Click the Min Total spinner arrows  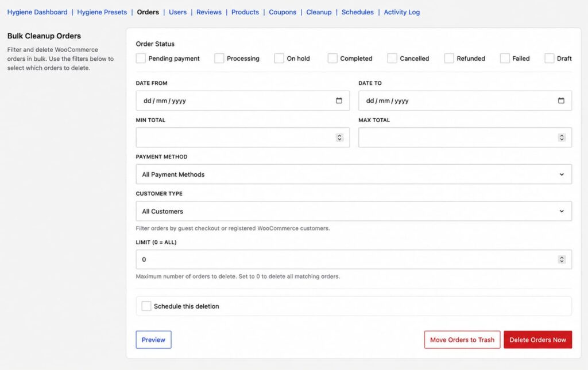click(339, 138)
